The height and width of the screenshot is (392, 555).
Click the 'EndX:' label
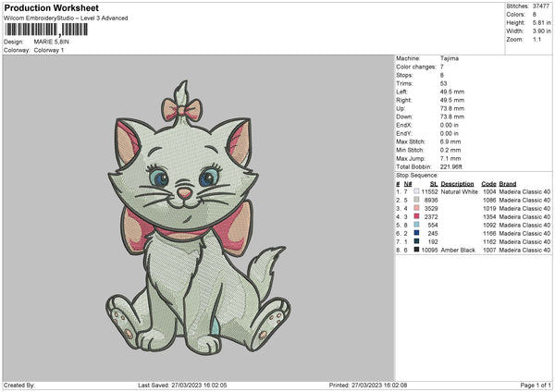tap(404, 125)
